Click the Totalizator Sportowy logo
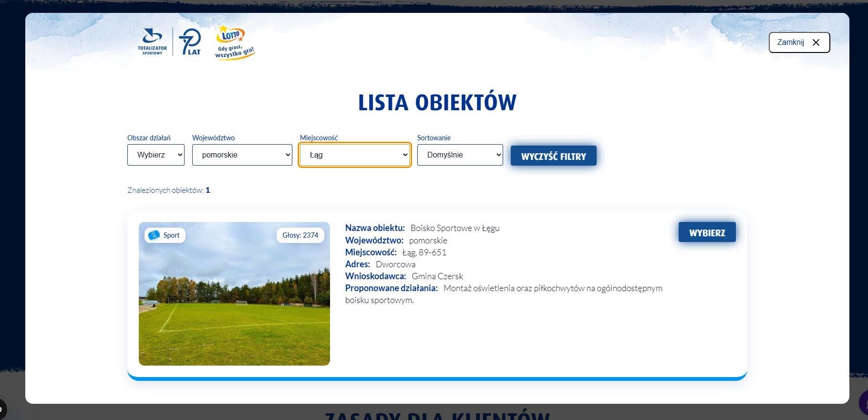The width and height of the screenshot is (868, 420). 152,42
